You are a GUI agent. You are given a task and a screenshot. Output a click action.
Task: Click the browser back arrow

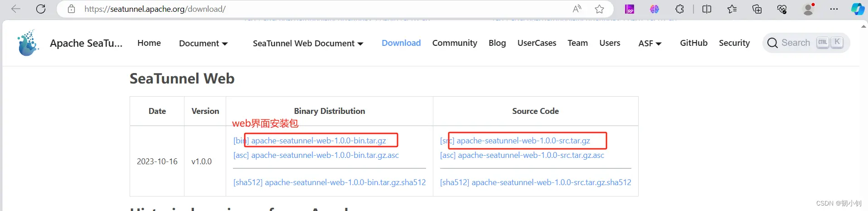16,9
